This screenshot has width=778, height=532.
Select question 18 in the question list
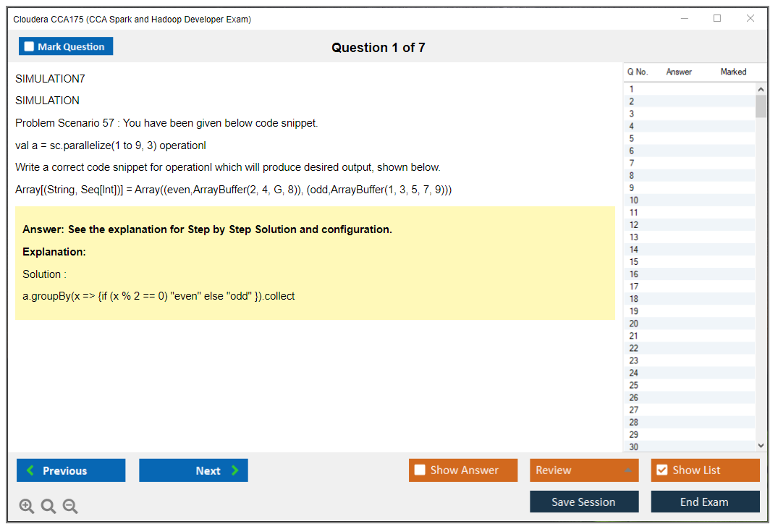(x=634, y=299)
